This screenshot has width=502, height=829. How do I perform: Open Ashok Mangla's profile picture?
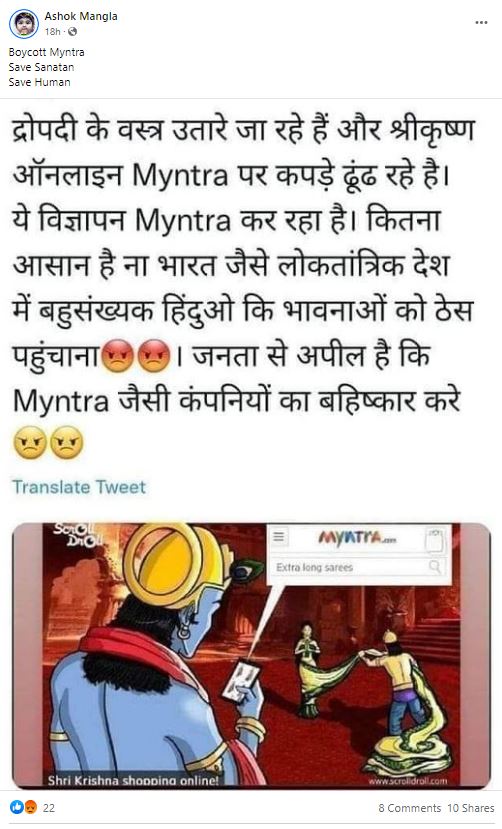[x=24, y=24]
